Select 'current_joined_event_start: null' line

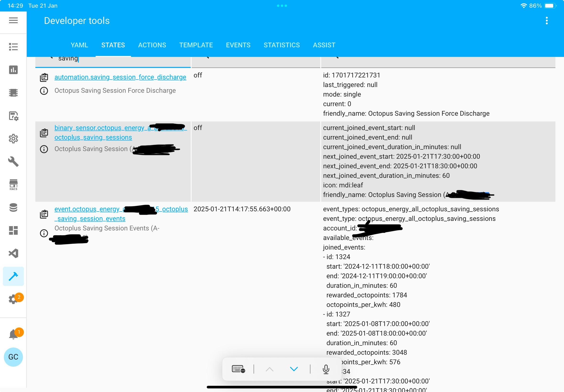[369, 128]
